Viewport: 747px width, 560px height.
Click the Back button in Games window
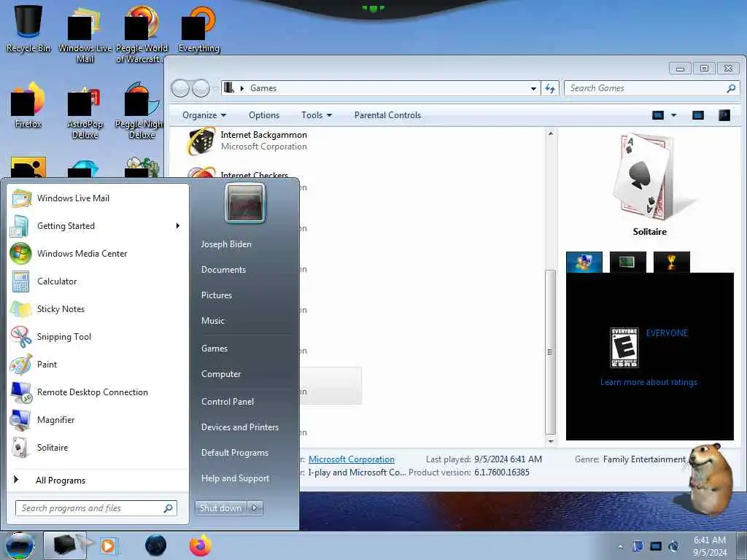(x=180, y=88)
